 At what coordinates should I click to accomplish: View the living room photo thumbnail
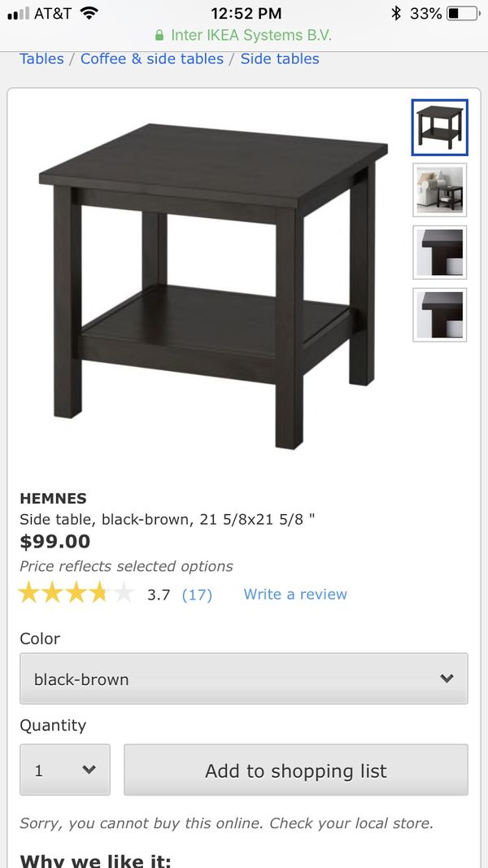(x=439, y=190)
